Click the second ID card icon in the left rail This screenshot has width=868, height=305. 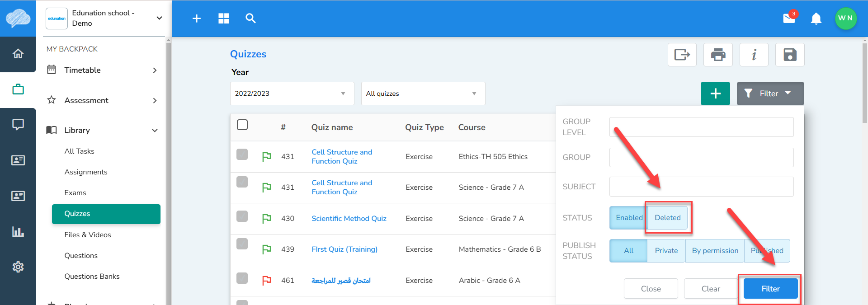click(x=18, y=196)
